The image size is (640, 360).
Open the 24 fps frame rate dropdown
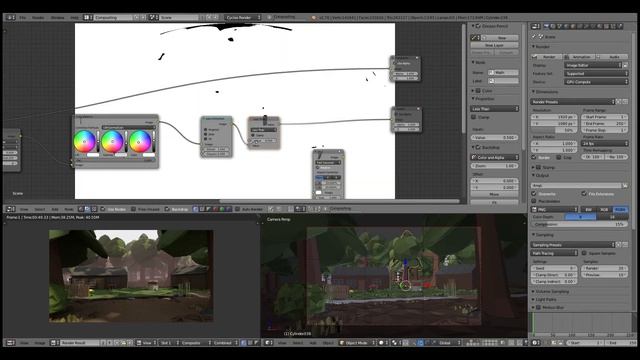coord(604,144)
